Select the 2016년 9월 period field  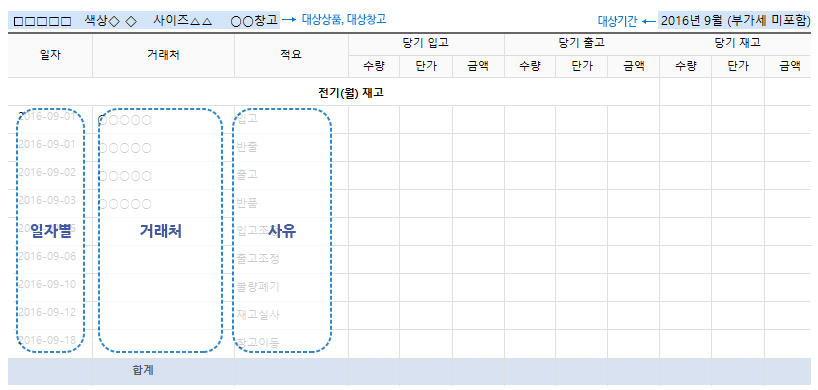point(735,21)
